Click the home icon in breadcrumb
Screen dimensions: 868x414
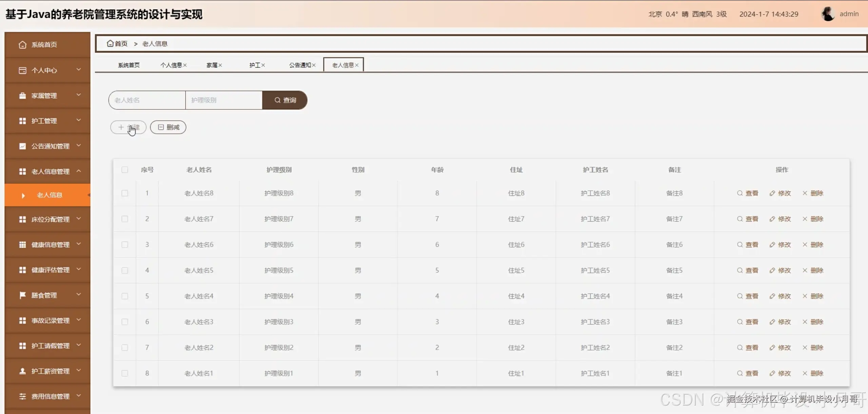[110, 43]
